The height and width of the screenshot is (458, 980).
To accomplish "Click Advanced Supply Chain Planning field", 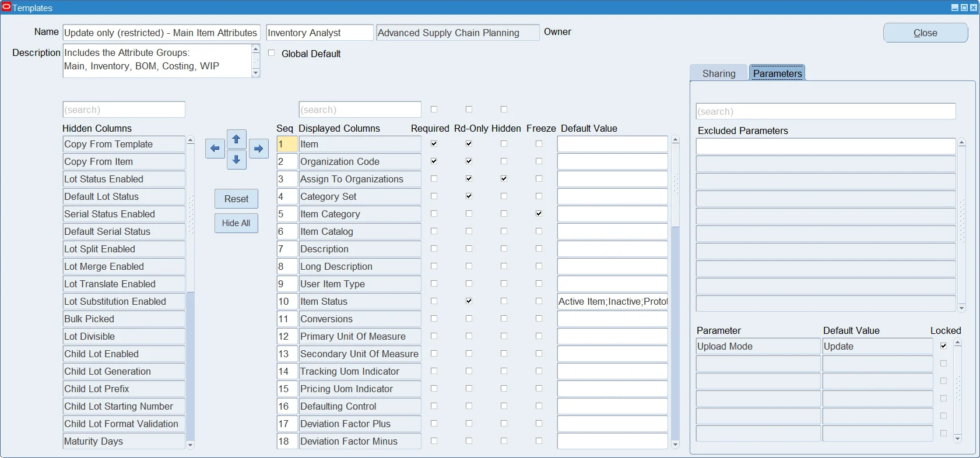I will [458, 33].
